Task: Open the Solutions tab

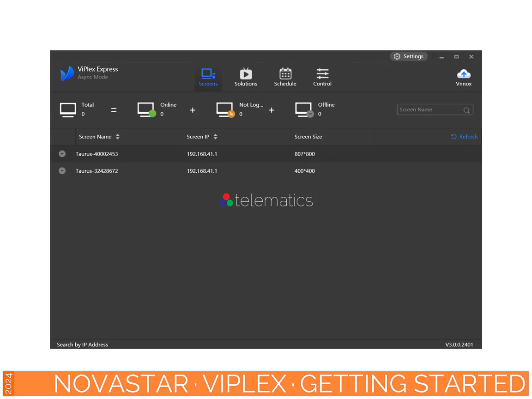Action: pyautogui.click(x=246, y=77)
